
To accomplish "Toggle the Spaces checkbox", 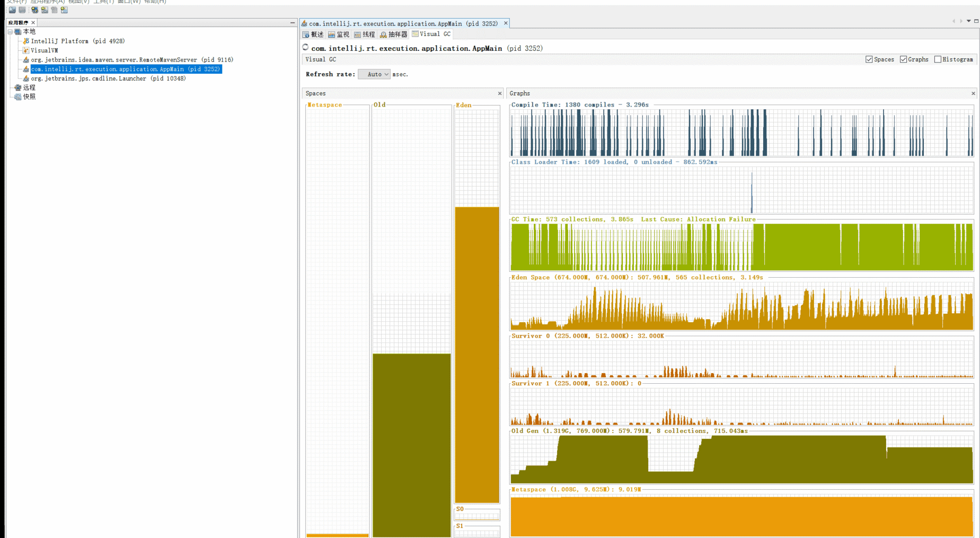I will (869, 59).
